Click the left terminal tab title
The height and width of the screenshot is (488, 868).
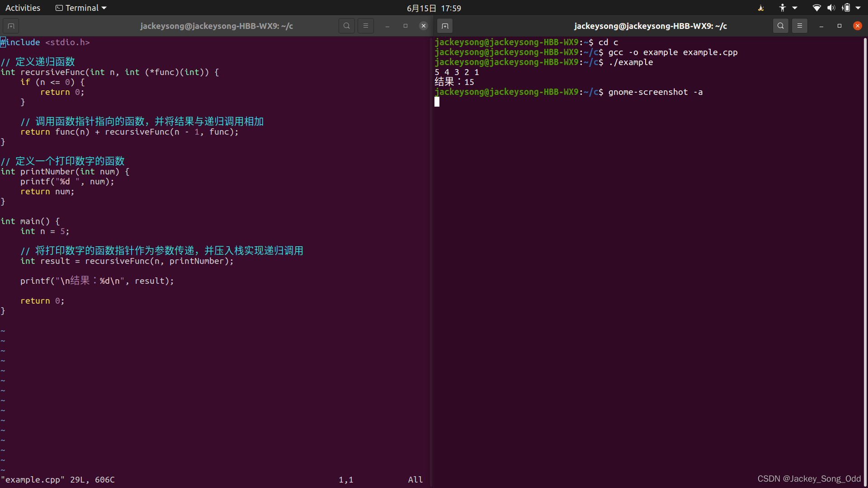[x=217, y=26]
